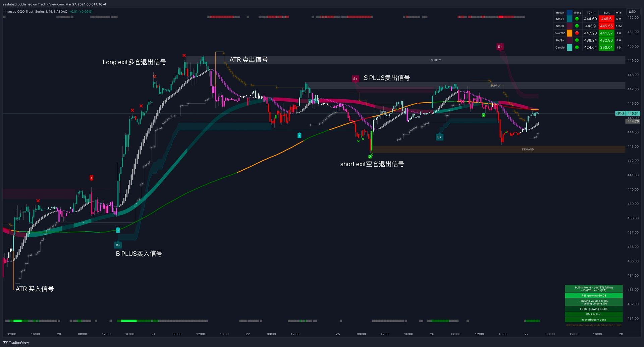Click the green trend dot in B+/S+ row
Image resolution: width=644 pixels, height=347 pixels.
(x=577, y=40)
